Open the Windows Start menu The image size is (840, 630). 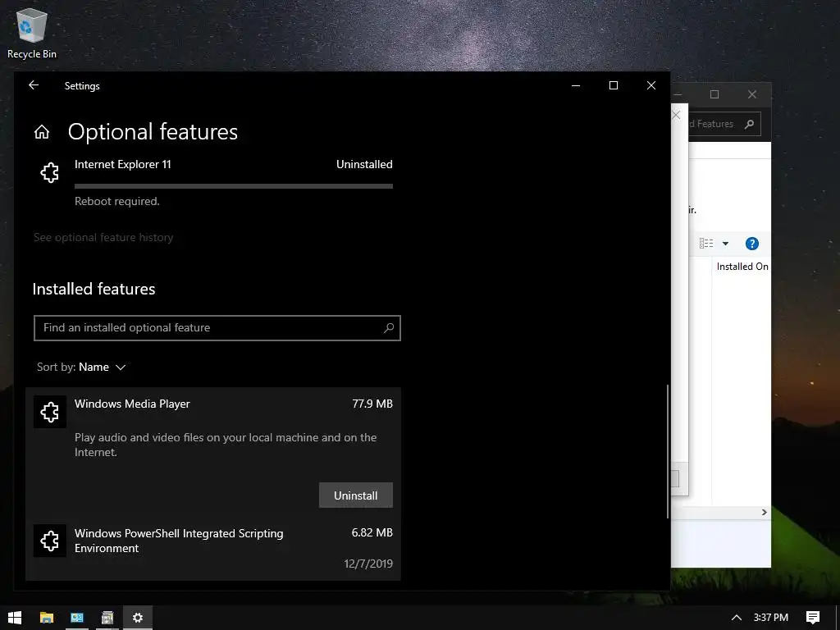15,618
